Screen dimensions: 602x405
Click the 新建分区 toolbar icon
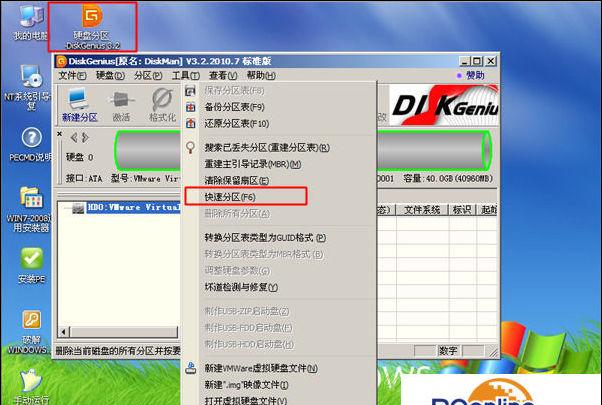(79, 105)
